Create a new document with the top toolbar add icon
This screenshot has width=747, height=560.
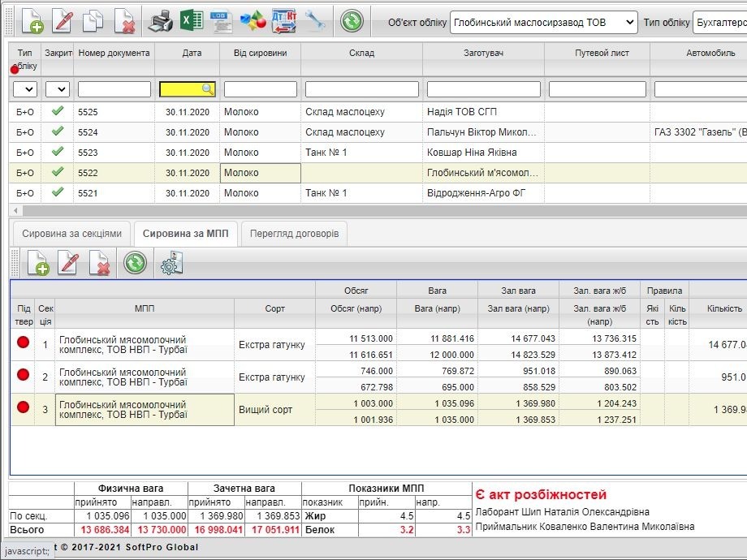coord(32,21)
